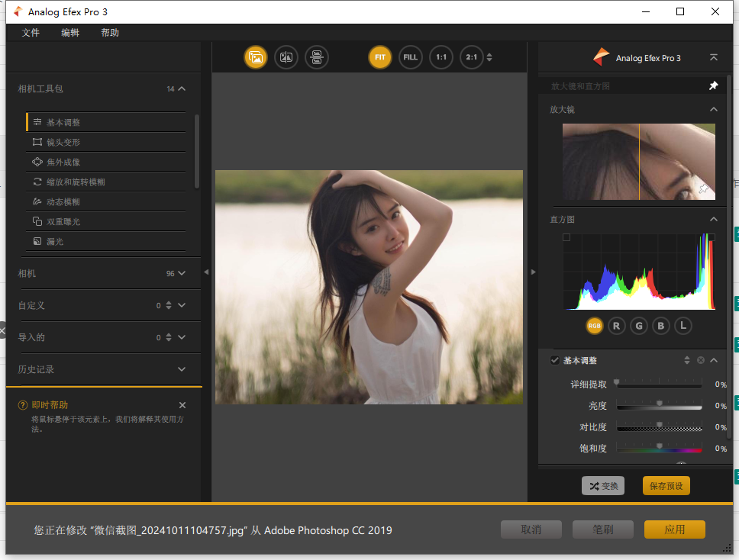Close the 即时帮助 panel
Screen dimensions: 739x560
(182, 405)
